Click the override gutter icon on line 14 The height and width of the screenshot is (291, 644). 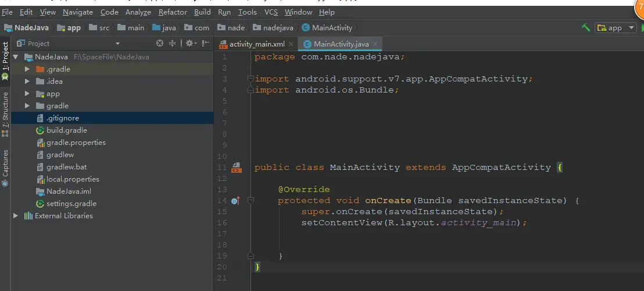(235, 201)
